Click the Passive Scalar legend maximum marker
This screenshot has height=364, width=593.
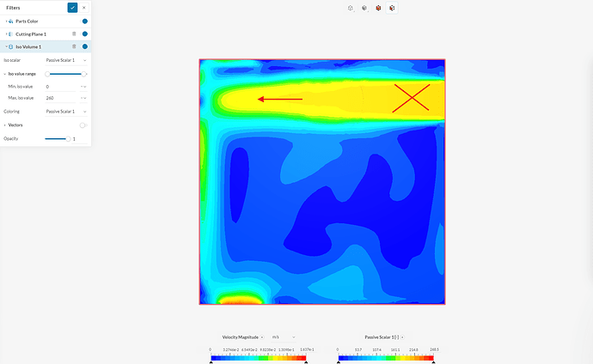pos(433,362)
